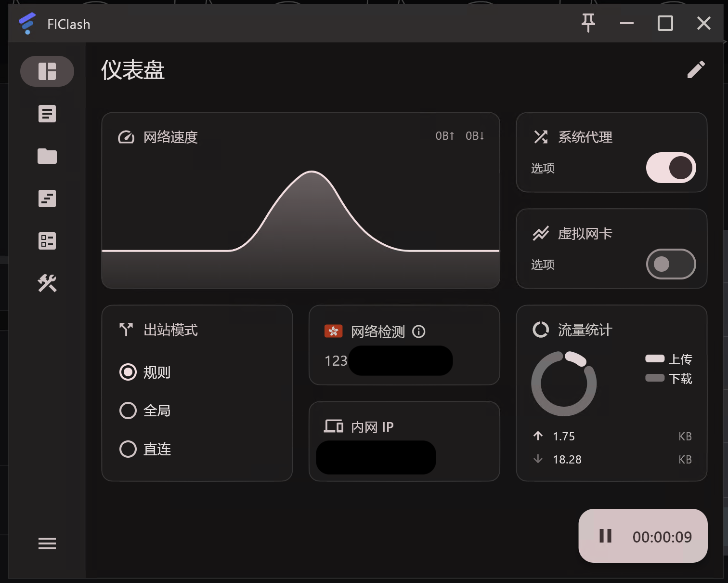Image resolution: width=728 pixels, height=583 pixels.
Task: Select the 规则 rule mode radio button
Action: pos(128,372)
